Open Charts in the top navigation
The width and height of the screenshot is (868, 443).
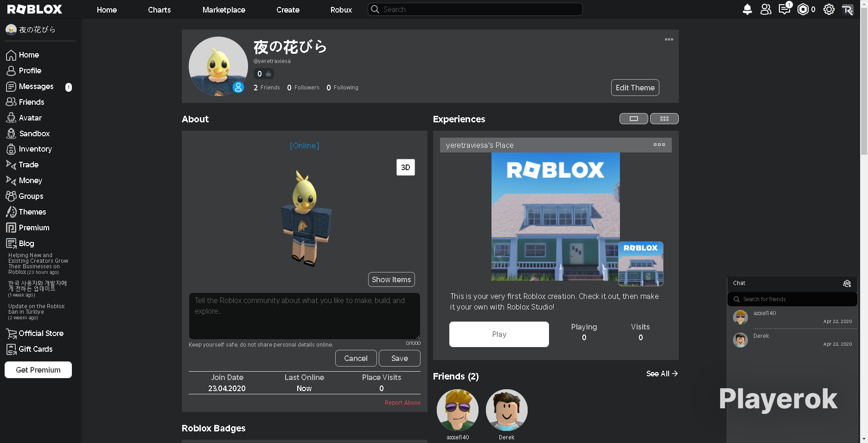tap(160, 10)
